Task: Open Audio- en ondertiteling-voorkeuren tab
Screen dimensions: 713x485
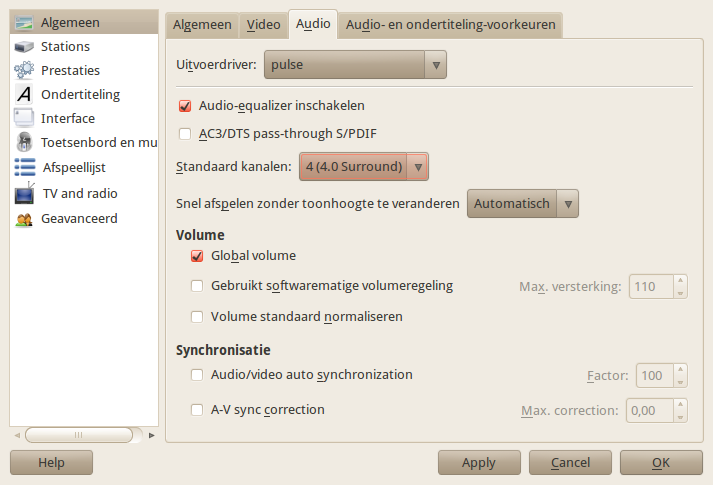Action: 451,25
